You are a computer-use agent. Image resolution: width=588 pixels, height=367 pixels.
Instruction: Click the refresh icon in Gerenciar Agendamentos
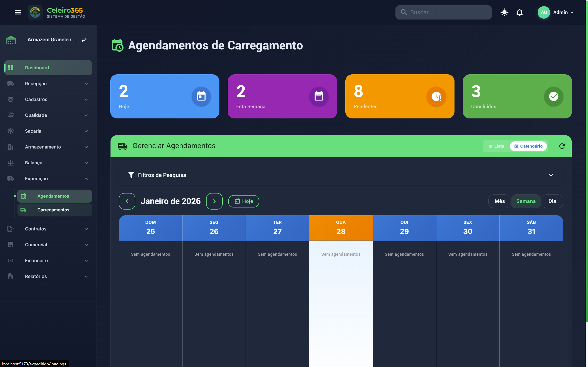tap(562, 146)
